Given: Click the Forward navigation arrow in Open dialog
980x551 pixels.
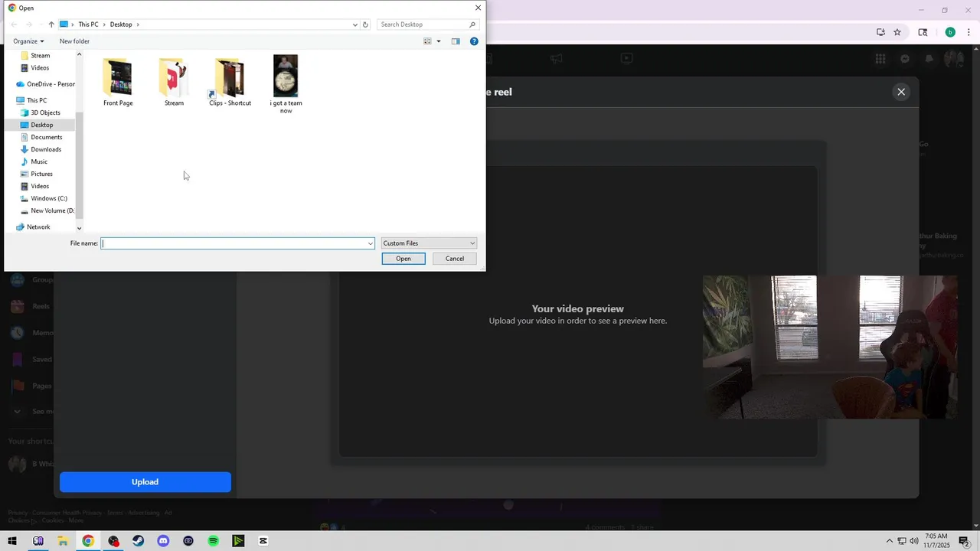Looking at the screenshot, I should pyautogui.click(x=28, y=24).
